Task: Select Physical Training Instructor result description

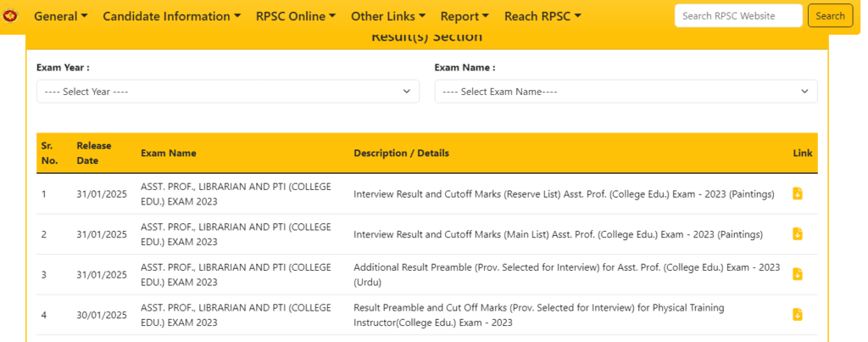Action: pyautogui.click(x=538, y=315)
